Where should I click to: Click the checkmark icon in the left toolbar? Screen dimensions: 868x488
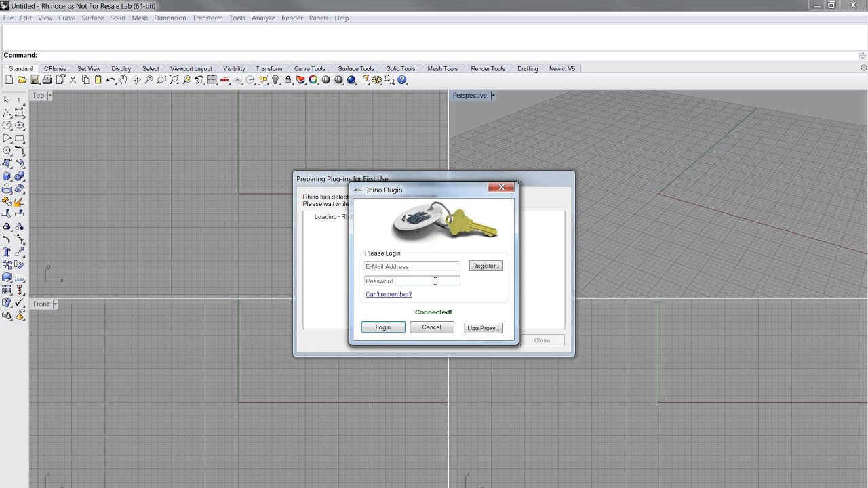(x=20, y=303)
